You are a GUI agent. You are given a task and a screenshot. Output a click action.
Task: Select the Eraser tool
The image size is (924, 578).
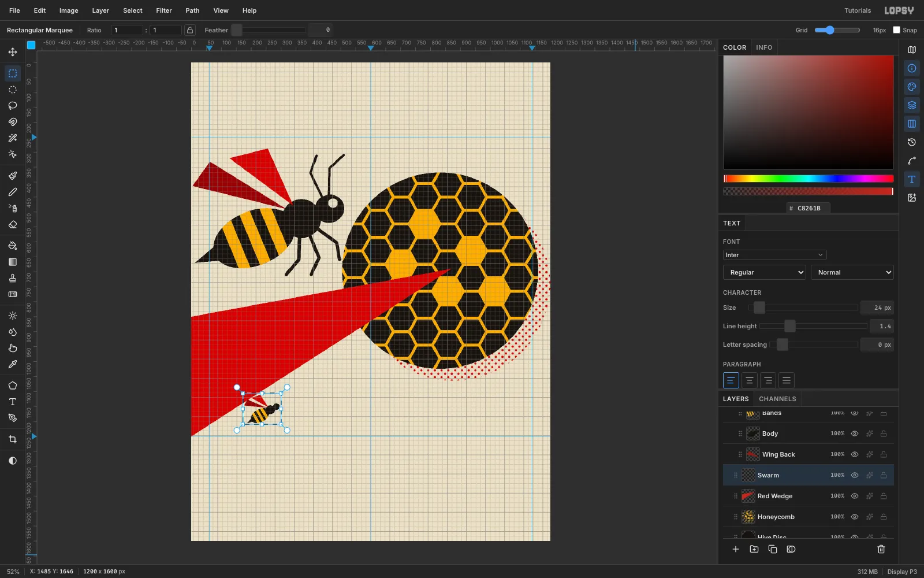13,224
